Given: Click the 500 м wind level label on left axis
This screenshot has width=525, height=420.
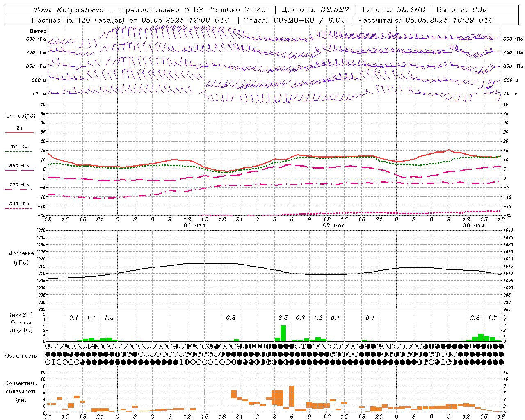Looking at the screenshot, I should (39, 80).
